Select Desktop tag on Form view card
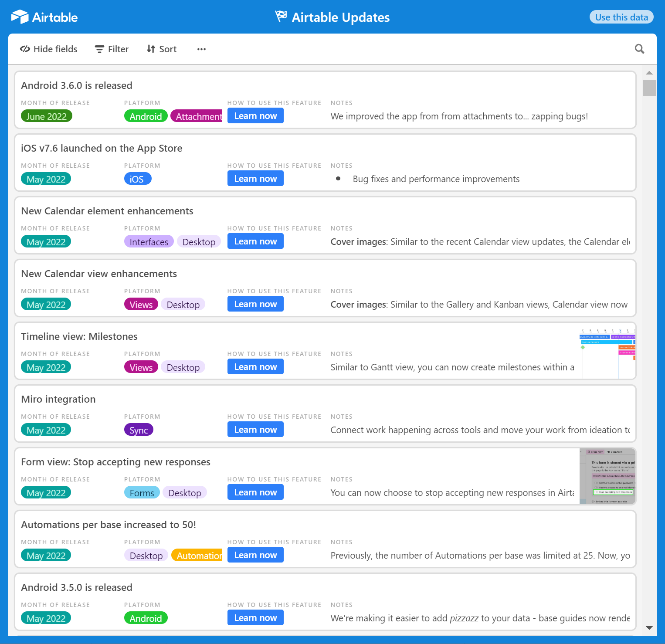 coord(185,493)
